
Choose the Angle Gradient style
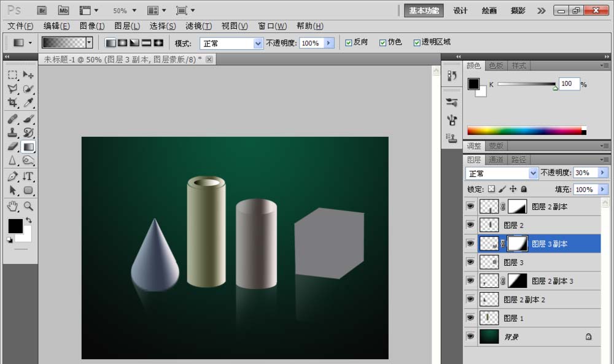[134, 43]
